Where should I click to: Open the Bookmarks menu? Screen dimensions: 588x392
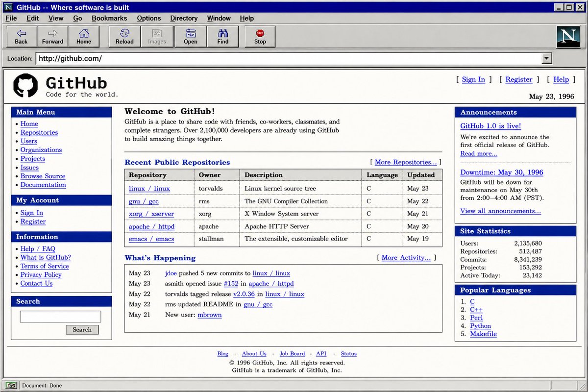tap(109, 18)
